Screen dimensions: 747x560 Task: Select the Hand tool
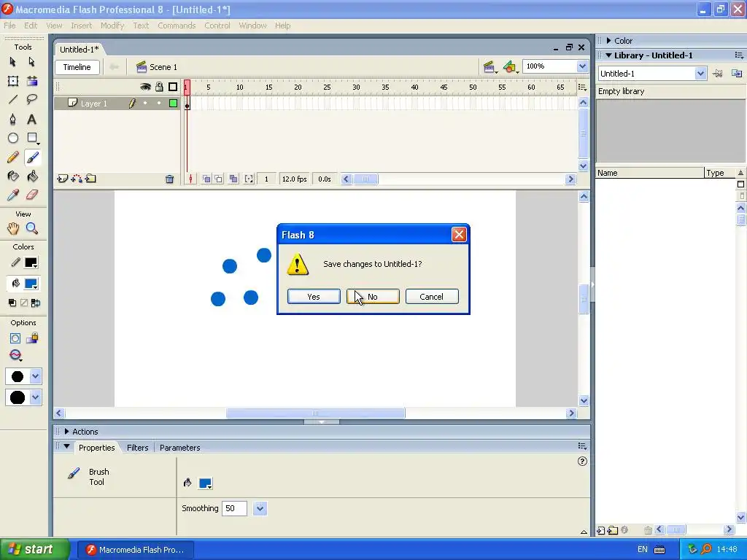13,228
